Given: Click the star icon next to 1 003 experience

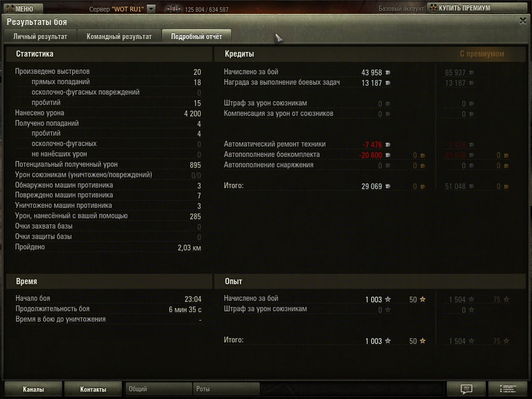Looking at the screenshot, I should (388, 300).
